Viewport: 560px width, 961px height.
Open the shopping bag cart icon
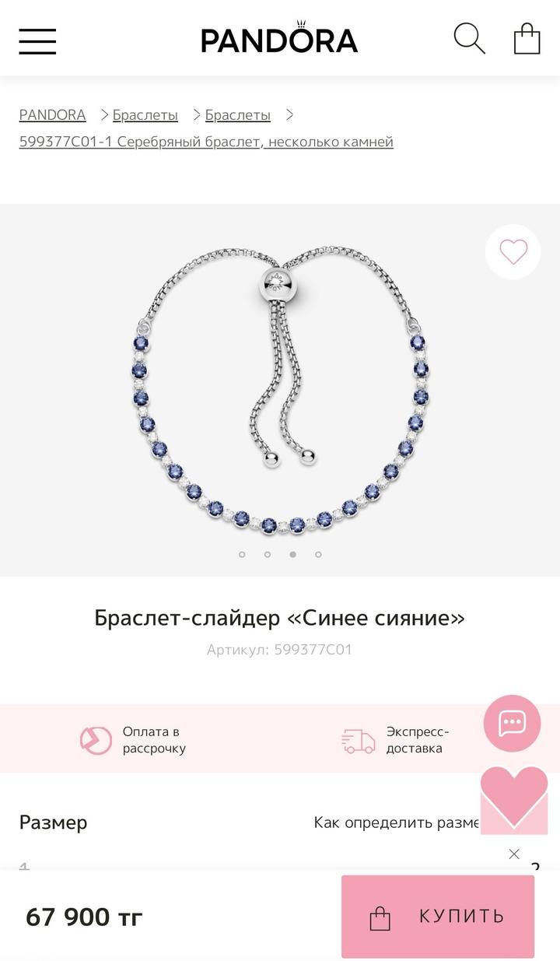pyautogui.click(x=527, y=38)
